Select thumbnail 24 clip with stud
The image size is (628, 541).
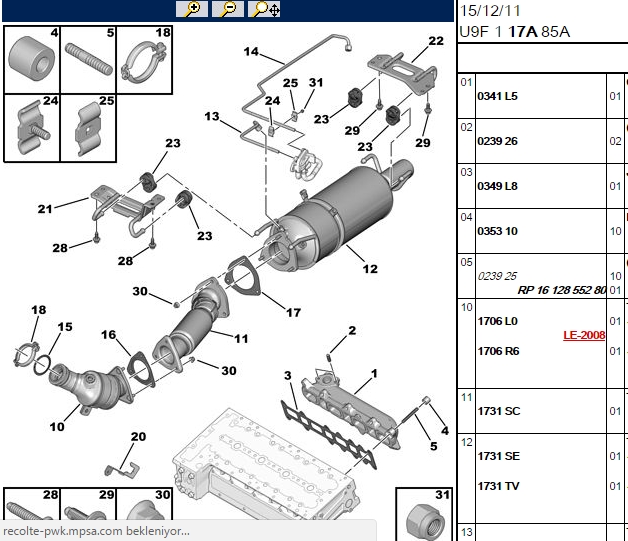tap(32, 128)
